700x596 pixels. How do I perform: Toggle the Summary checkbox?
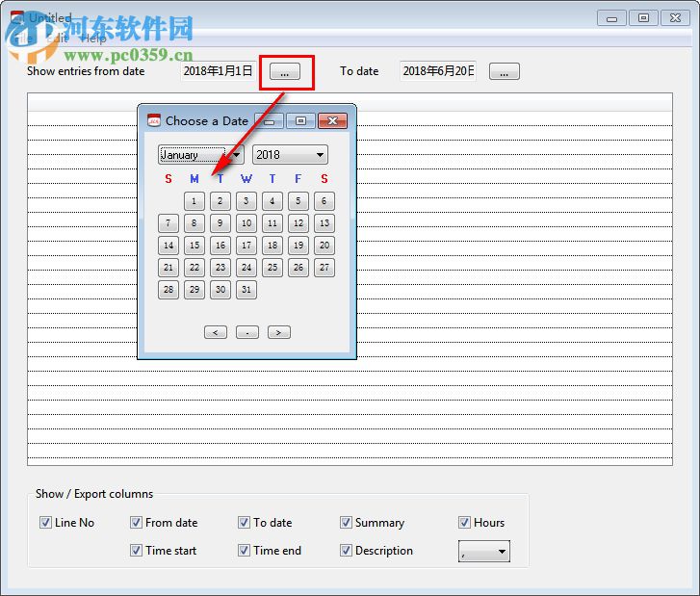coord(346,523)
